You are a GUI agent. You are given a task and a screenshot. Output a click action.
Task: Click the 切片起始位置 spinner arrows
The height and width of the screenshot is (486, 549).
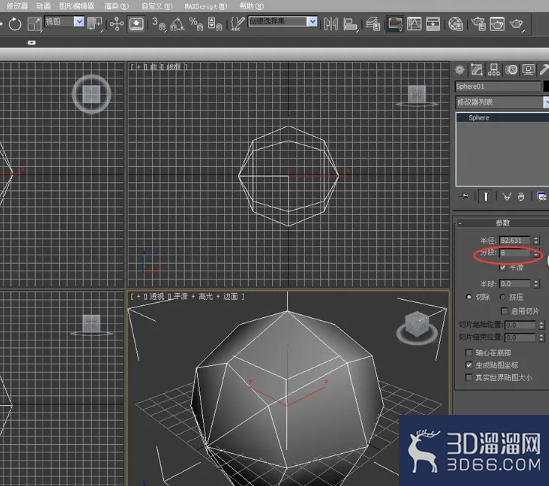tap(542, 325)
